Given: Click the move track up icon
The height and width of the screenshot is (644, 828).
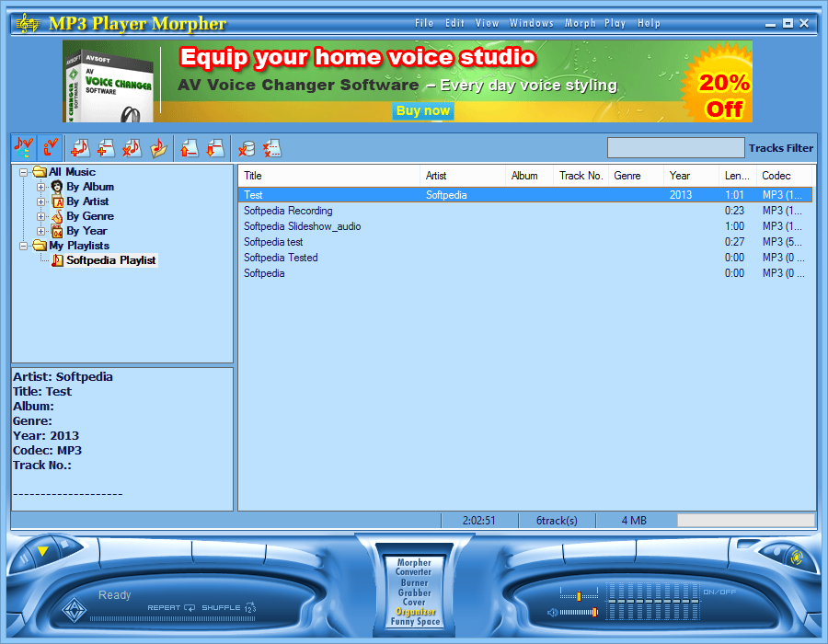Looking at the screenshot, I should point(189,148).
